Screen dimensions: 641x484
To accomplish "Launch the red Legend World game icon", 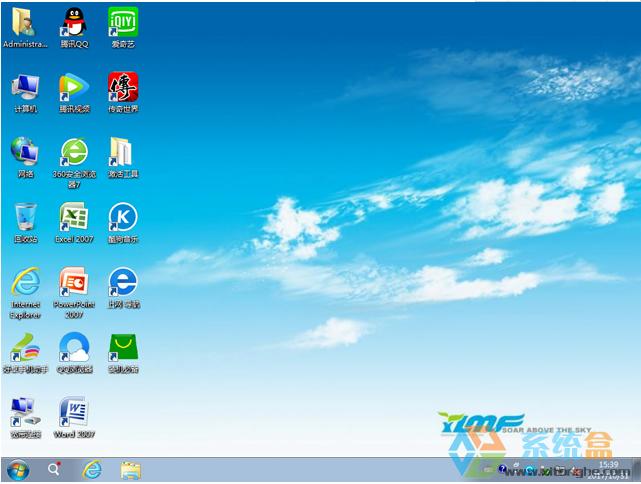I will [123, 87].
